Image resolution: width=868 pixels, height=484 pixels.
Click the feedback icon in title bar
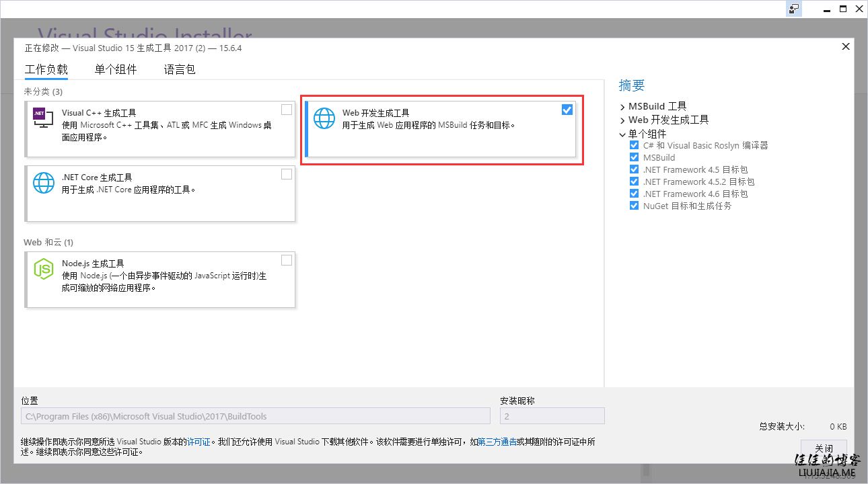[794, 9]
